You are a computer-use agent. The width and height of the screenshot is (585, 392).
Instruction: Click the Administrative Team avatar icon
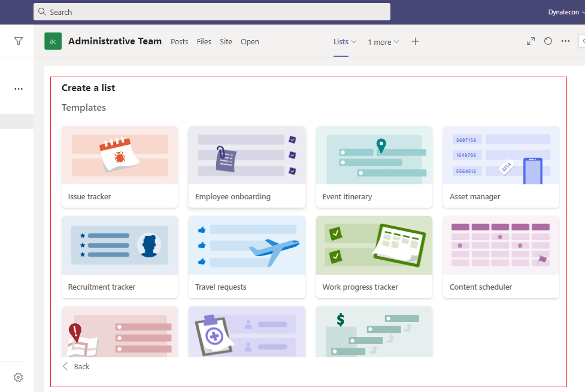pos(53,41)
